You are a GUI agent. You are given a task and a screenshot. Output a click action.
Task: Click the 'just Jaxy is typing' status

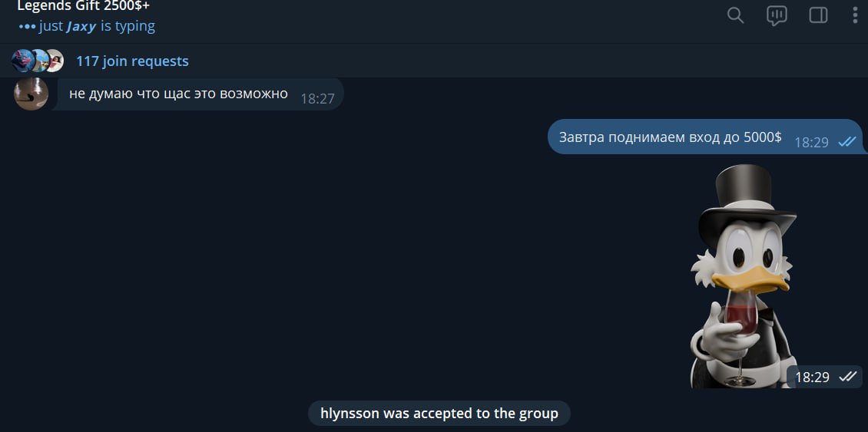[87, 26]
